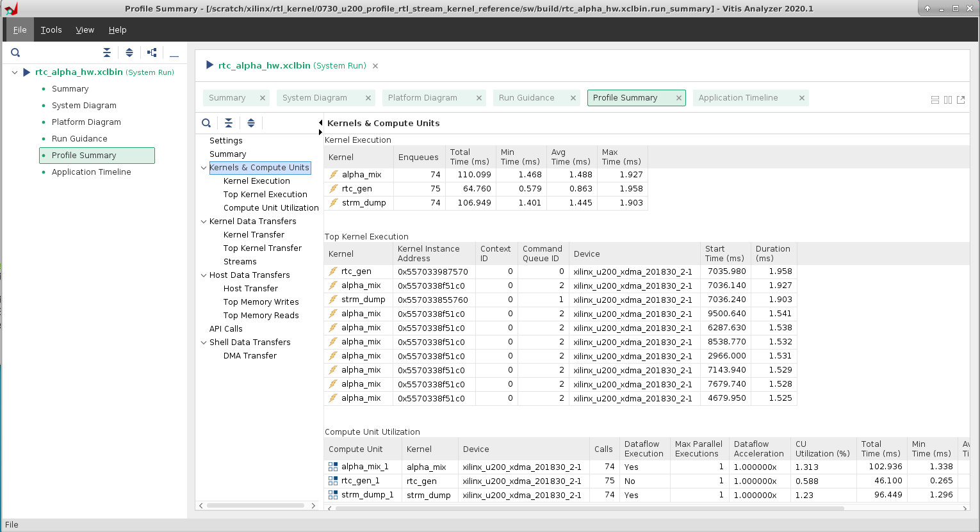Click the search icon in left explorer panel
Screen dimensions: 980x532
tap(15, 52)
